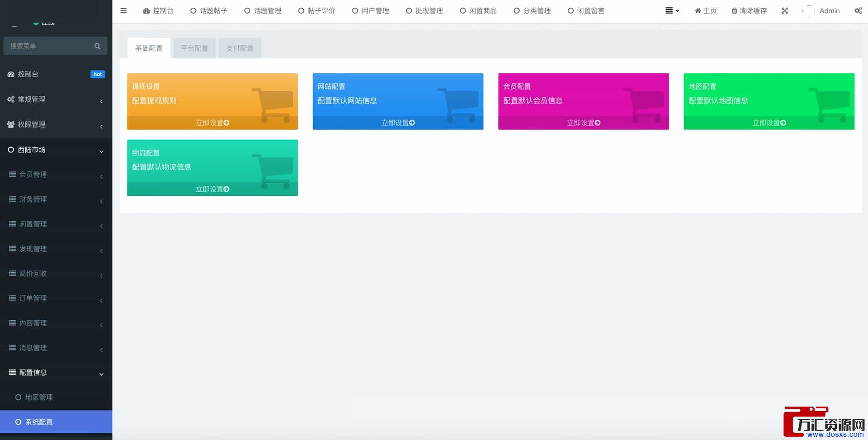Click the trash icon for 清除缓存
Image resolution: width=868 pixels, height=440 pixels.
[735, 11]
